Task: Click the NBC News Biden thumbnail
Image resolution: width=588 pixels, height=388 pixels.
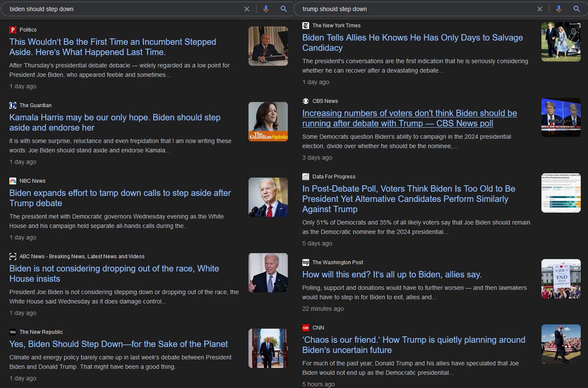Action: tap(268, 197)
